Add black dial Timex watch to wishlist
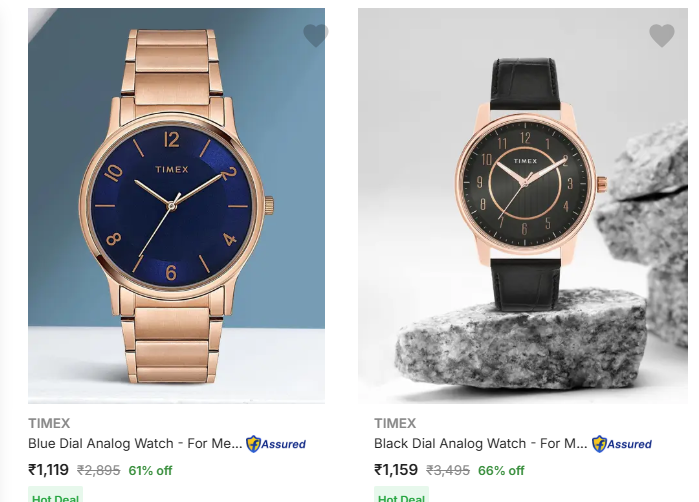699x502 pixels. click(662, 35)
